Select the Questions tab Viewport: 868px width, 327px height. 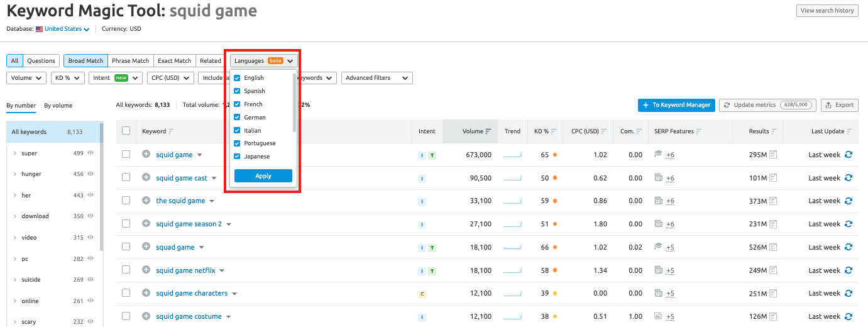click(x=41, y=61)
